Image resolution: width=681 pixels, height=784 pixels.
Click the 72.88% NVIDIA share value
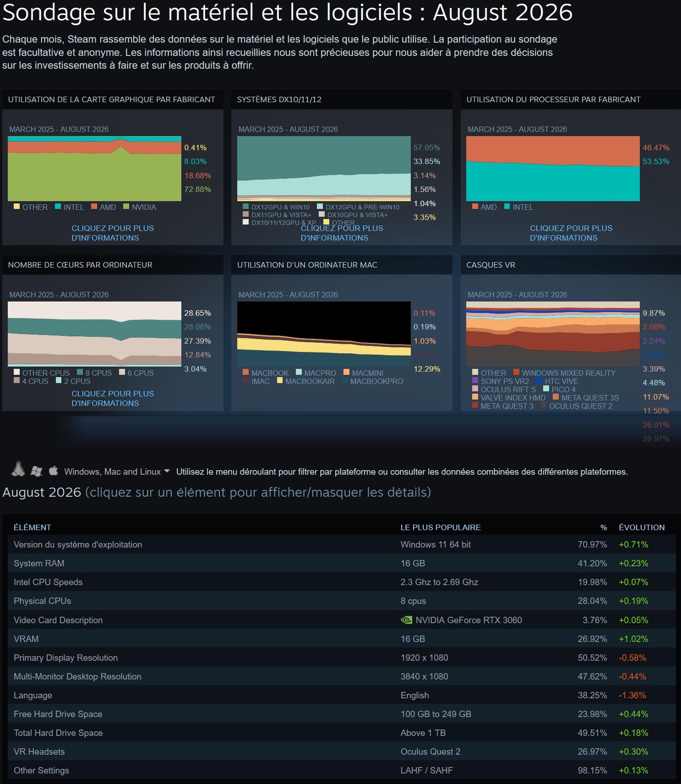coord(197,189)
